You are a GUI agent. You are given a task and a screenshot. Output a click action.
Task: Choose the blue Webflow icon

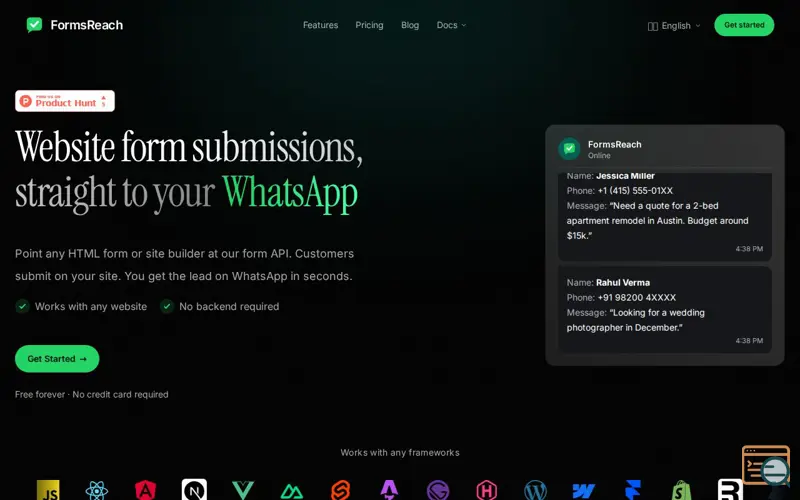click(584, 491)
